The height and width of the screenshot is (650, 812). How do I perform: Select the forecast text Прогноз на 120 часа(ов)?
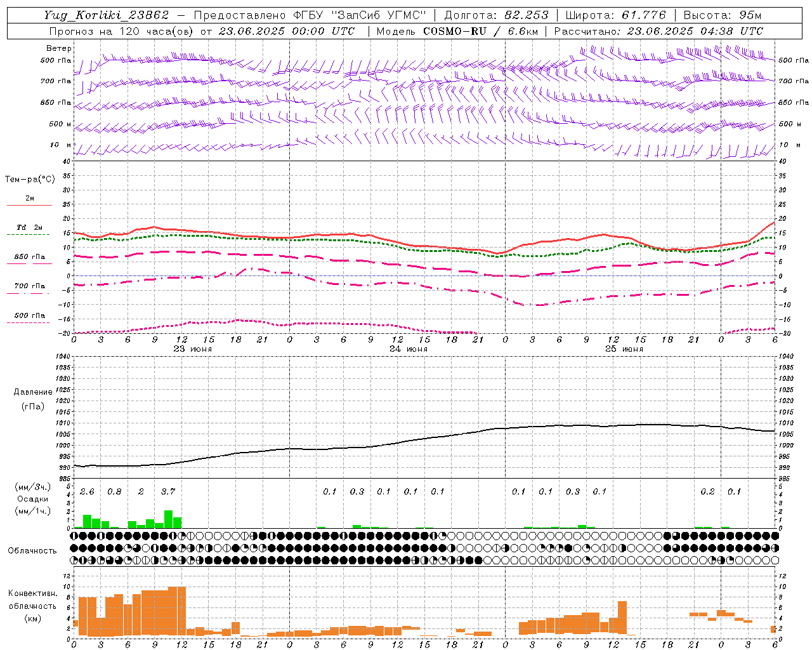click(121, 31)
